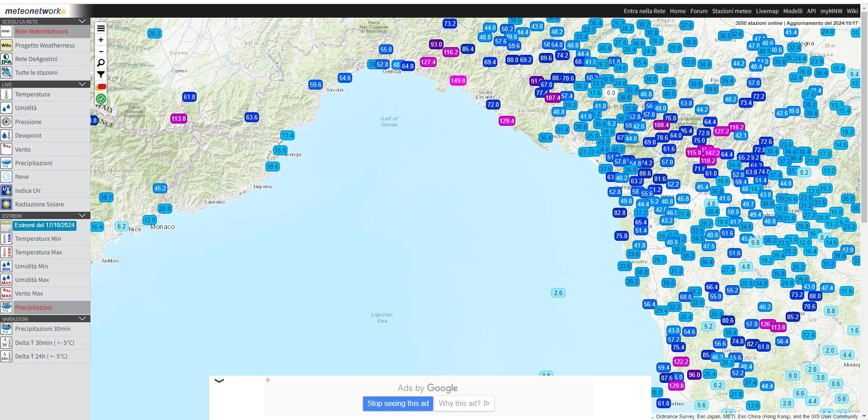Viewport: 868px width, 420px height.
Task: Select Tutte le stazioni option
Action: pos(45,72)
